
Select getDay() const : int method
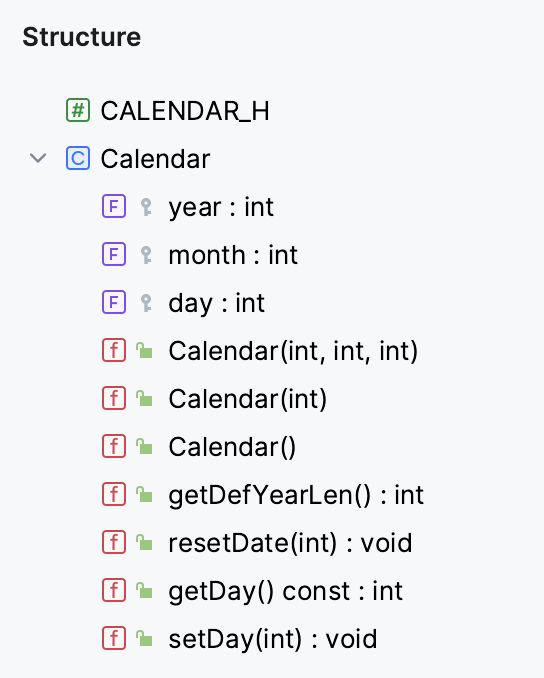(x=286, y=591)
